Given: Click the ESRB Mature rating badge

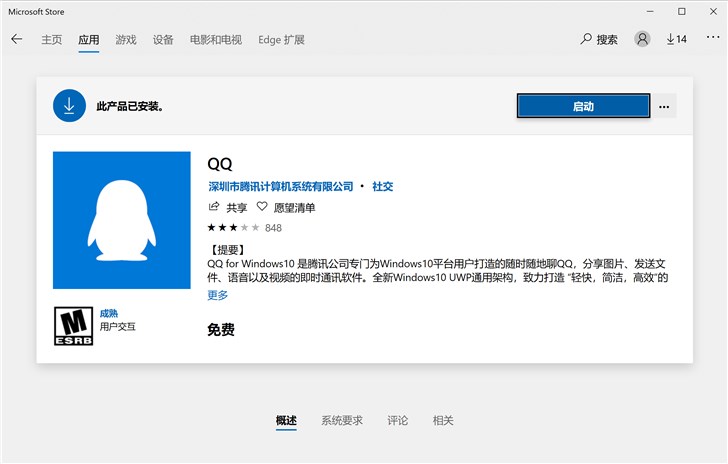Looking at the screenshot, I should point(73,326).
